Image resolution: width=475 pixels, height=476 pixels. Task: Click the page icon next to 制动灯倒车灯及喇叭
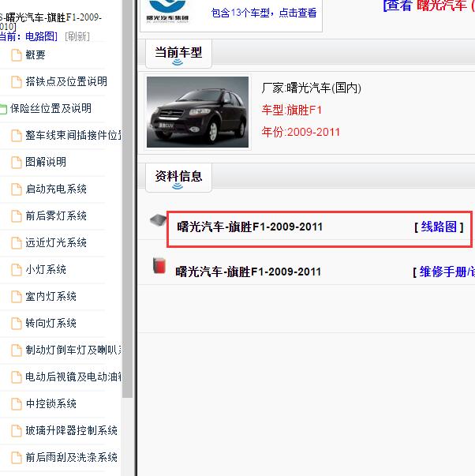(17, 350)
